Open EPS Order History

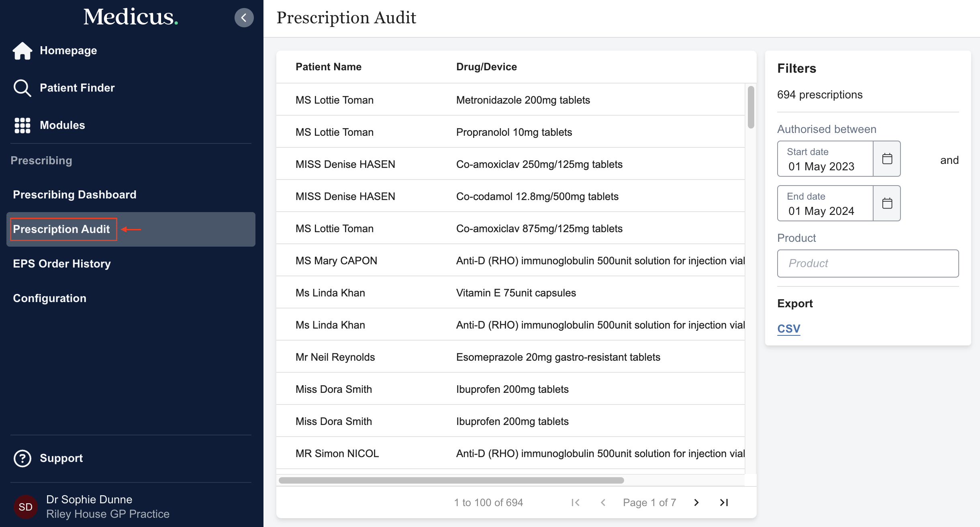pyautogui.click(x=62, y=263)
